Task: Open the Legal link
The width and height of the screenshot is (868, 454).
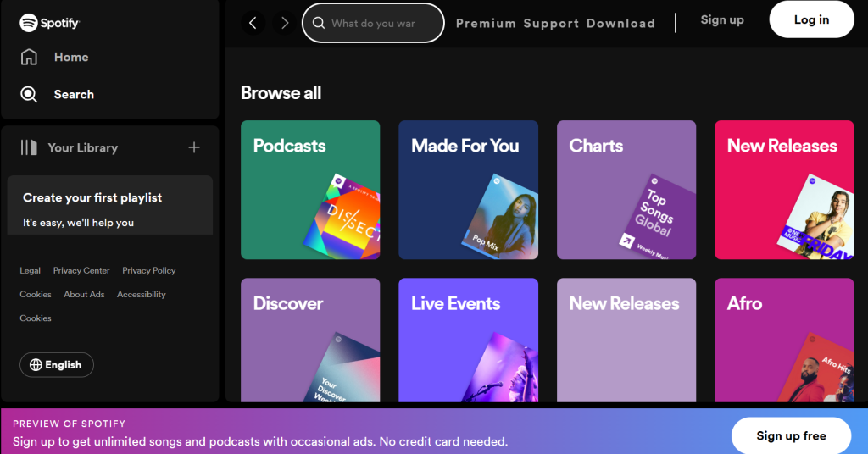Action: pos(30,270)
